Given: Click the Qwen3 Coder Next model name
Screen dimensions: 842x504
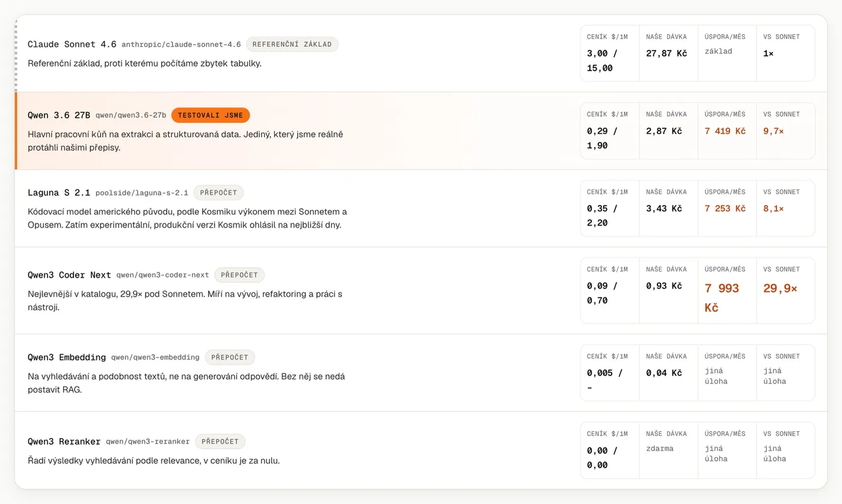Looking at the screenshot, I should [69, 275].
